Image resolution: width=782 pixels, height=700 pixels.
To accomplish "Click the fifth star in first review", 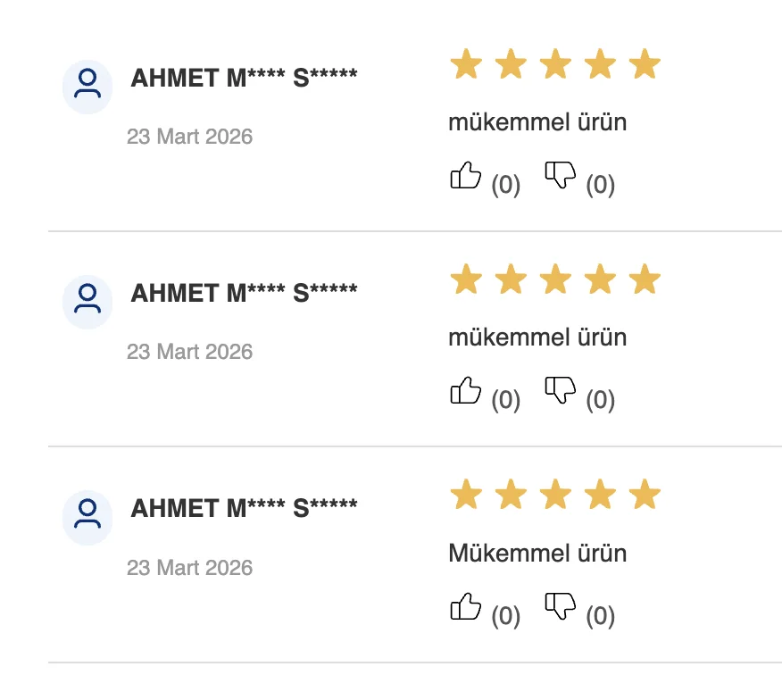I will tap(645, 65).
